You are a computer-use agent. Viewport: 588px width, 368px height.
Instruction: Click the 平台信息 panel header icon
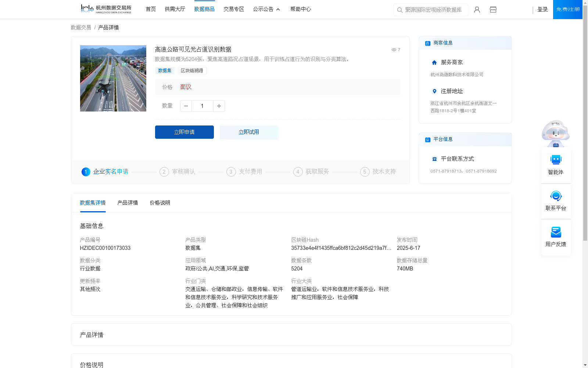coord(427,139)
